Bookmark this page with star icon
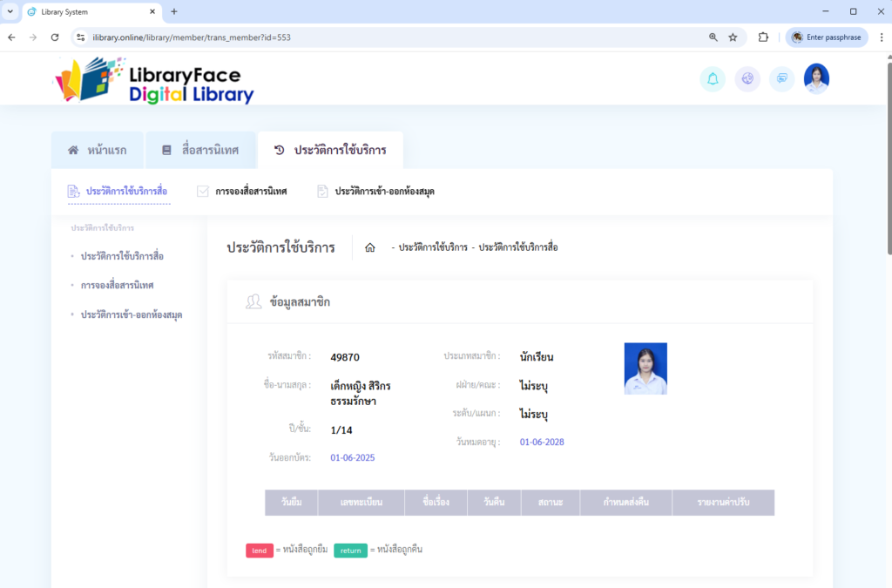This screenshot has height=588, width=892. 733,37
